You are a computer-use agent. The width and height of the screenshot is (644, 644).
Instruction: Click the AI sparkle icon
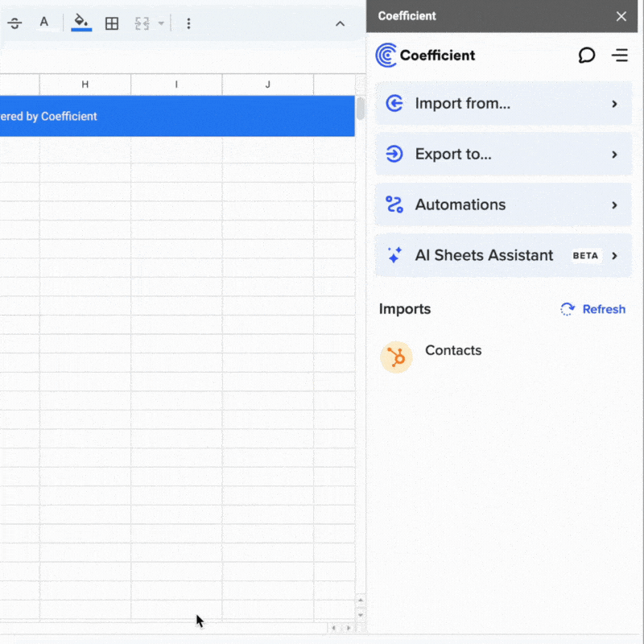coord(394,255)
